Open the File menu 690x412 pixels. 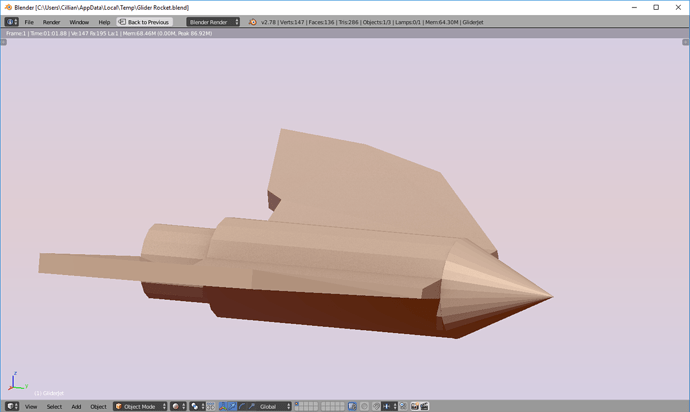[x=29, y=22]
